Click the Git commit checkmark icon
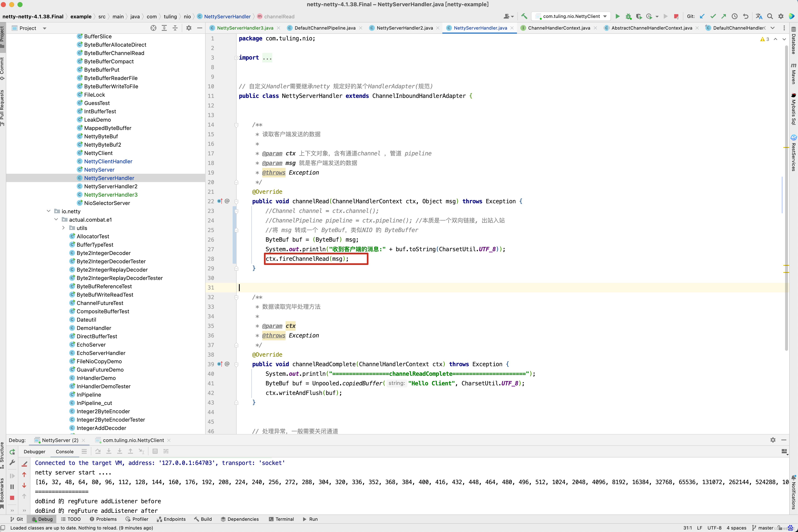 point(713,16)
